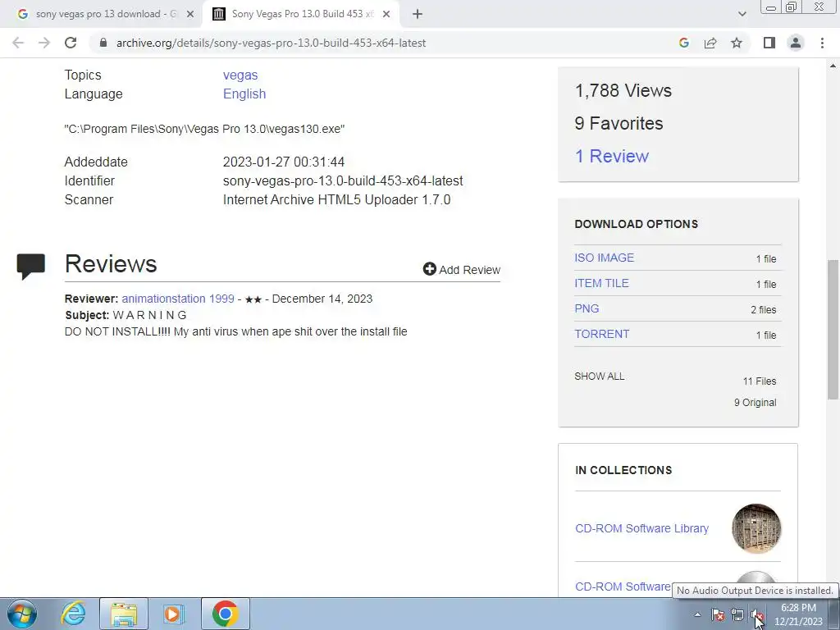Image resolution: width=840 pixels, height=630 pixels.
Task: Click the Add Review plus icon
Action: pyautogui.click(x=430, y=269)
